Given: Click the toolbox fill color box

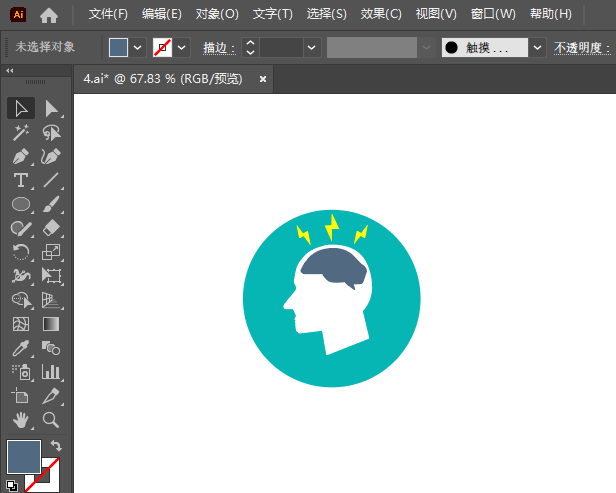Looking at the screenshot, I should 24,456.
